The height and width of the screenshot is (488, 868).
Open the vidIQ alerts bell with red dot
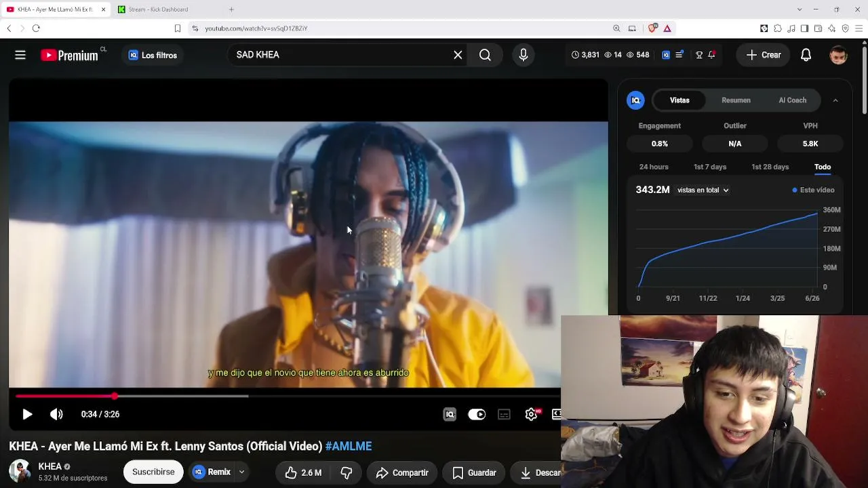[x=711, y=55]
